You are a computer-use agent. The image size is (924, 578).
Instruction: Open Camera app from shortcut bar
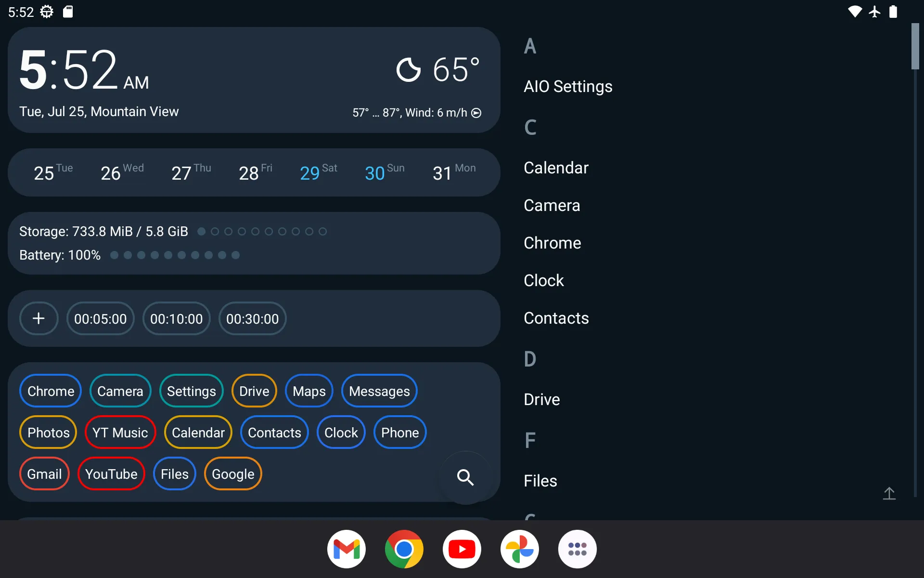point(120,391)
